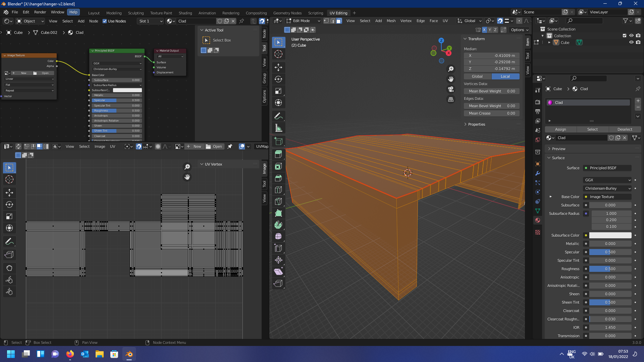Viewport: 644px width, 362px height.
Task: Switch to the Shading workspace tab
Action: [185, 13]
